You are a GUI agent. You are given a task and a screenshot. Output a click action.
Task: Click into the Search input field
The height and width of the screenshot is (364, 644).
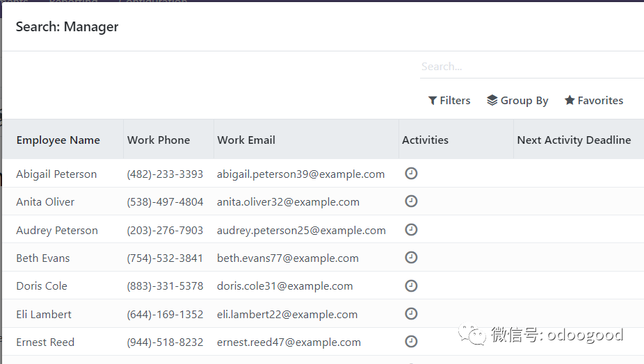pyautogui.click(x=529, y=67)
